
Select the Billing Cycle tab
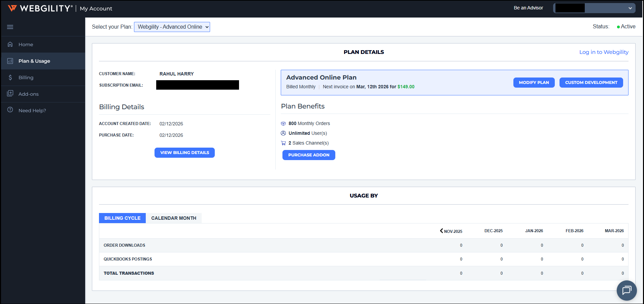122,218
